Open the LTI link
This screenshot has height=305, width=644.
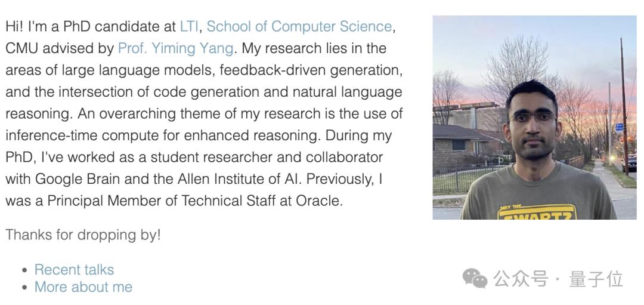189,27
